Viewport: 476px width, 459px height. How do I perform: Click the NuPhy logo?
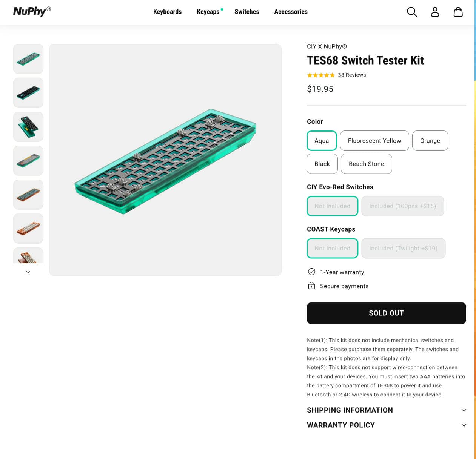point(32,11)
